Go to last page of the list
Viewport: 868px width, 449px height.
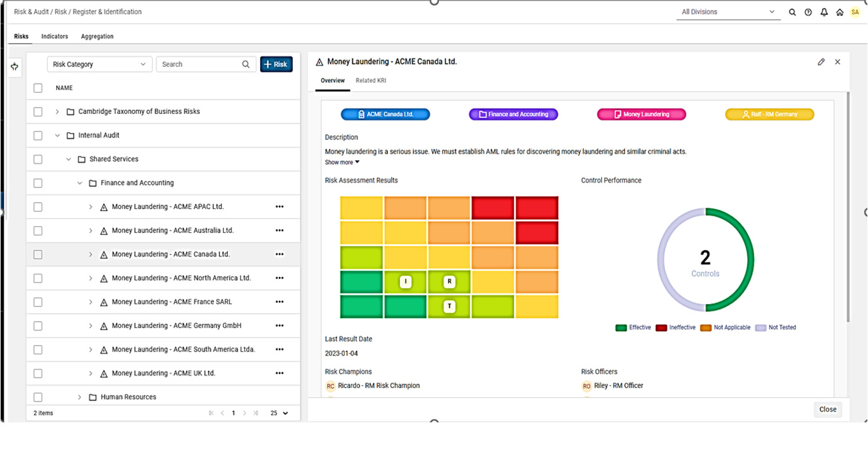tap(256, 413)
